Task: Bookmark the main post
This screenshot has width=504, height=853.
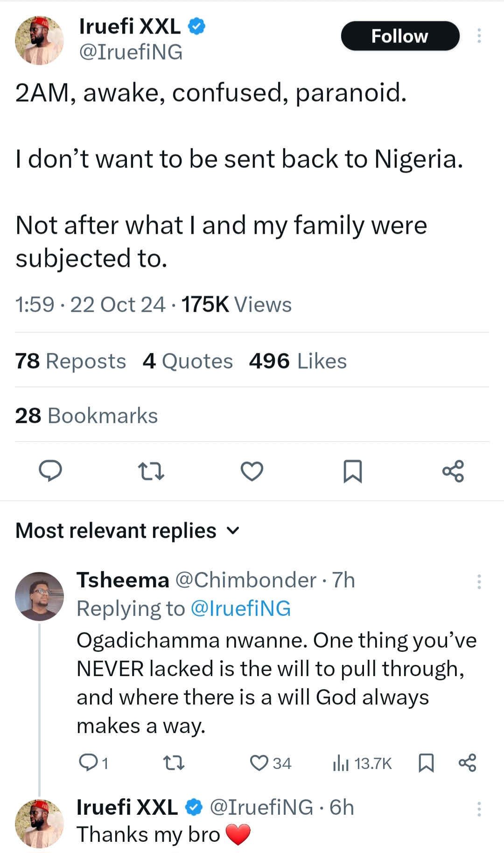Action: (x=352, y=471)
